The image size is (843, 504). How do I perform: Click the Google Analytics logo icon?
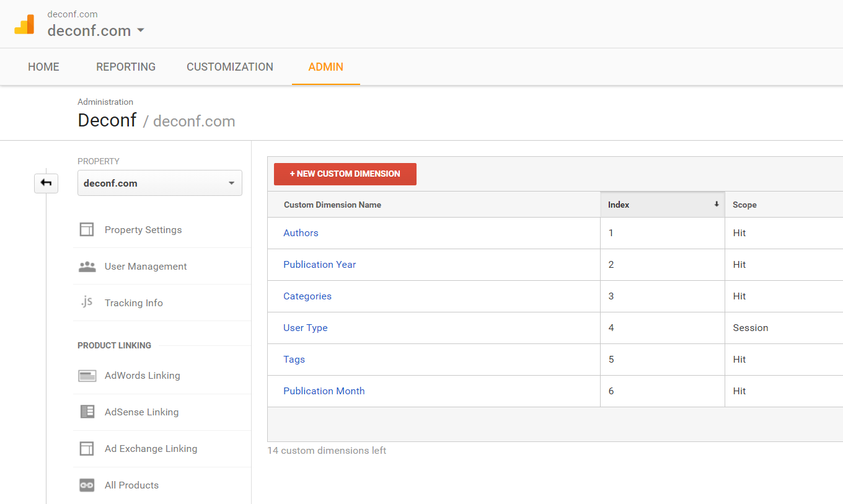click(x=24, y=24)
